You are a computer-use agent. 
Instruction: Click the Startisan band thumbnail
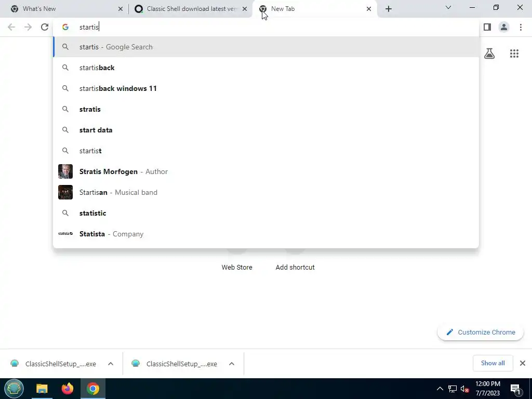pos(65,192)
